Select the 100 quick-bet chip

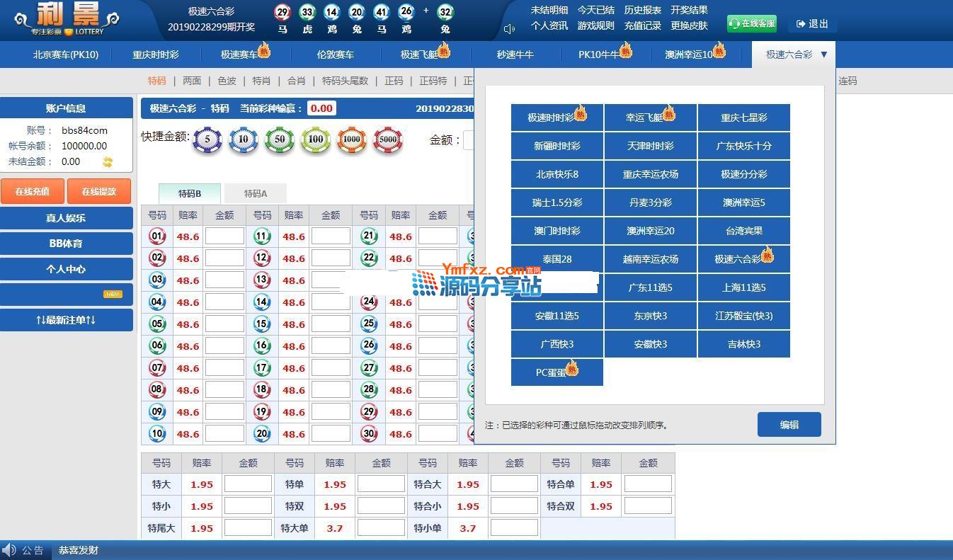tap(315, 139)
